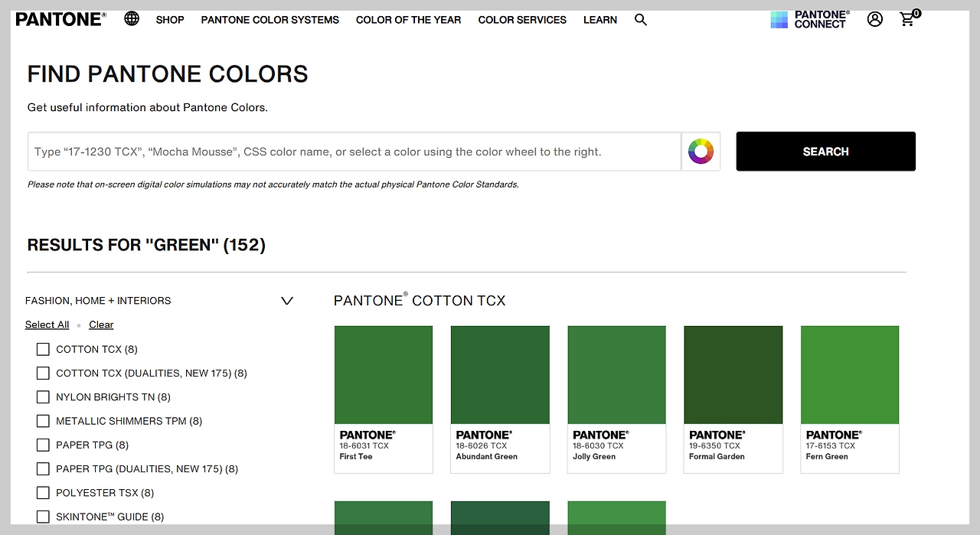
Task: Click the Jolly Green label
Action: pyautogui.click(x=594, y=456)
